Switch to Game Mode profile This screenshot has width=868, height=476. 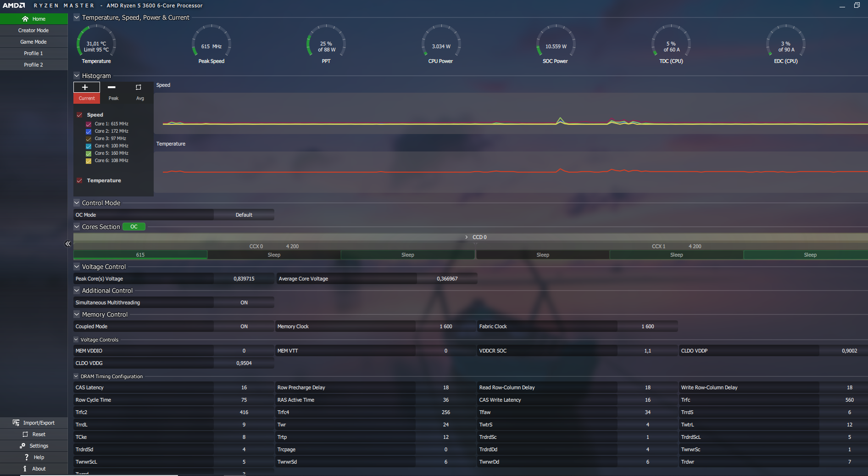pyautogui.click(x=33, y=42)
